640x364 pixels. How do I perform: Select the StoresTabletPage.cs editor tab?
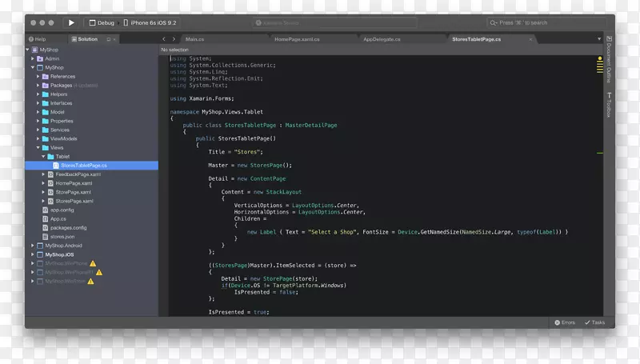[476, 39]
